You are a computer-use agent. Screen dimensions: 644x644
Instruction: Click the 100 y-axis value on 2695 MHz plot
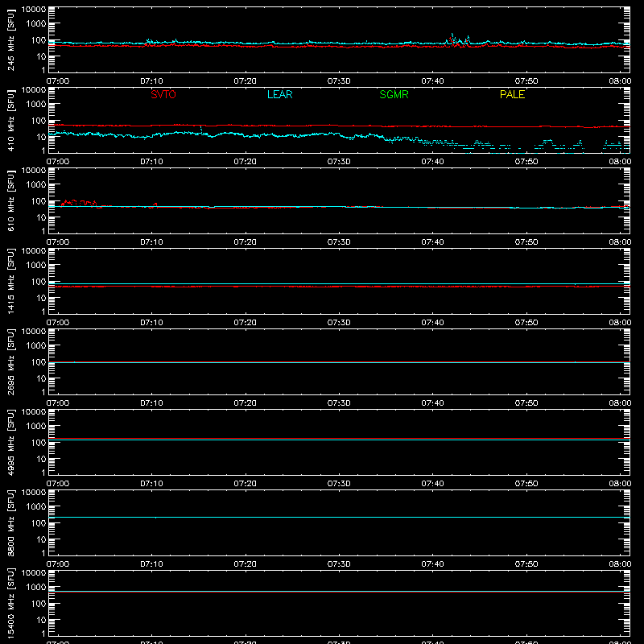tap(39, 362)
